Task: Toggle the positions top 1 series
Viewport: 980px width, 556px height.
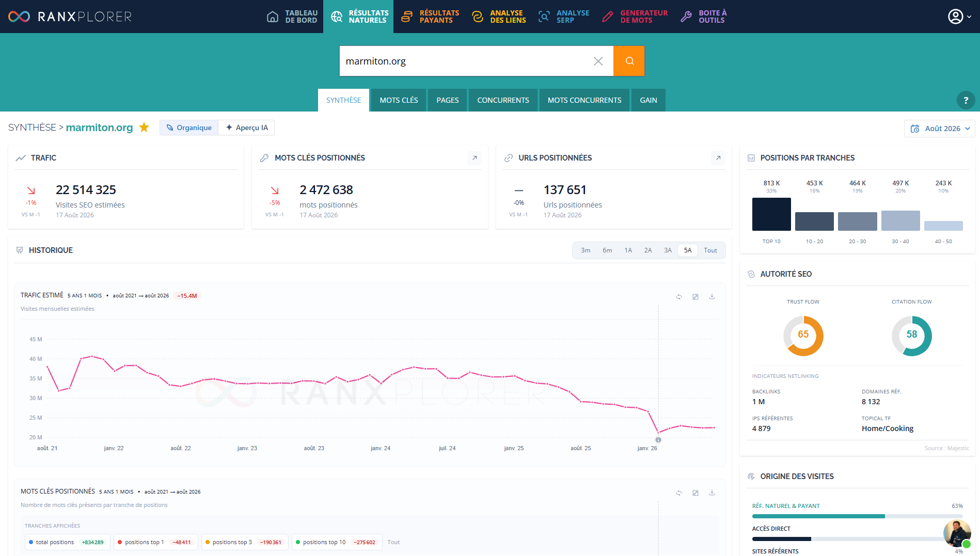Action: 155,542
